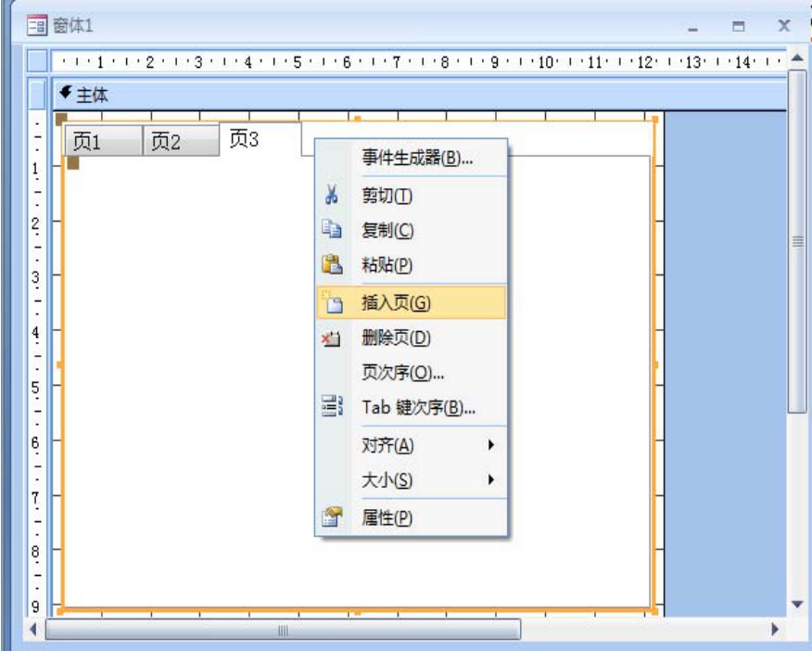This screenshot has width=812, height=651.
Task: Click the properties icon beside 属性
Action: pos(332,518)
